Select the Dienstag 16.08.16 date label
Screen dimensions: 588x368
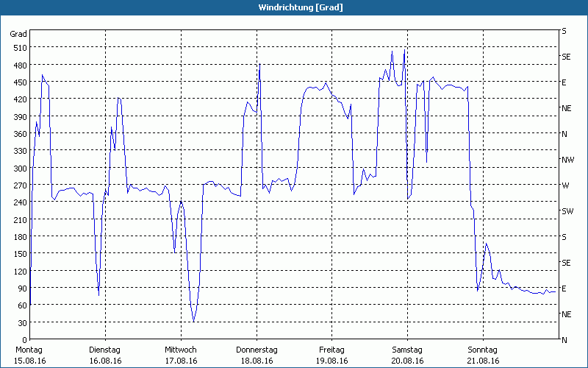click(104, 355)
